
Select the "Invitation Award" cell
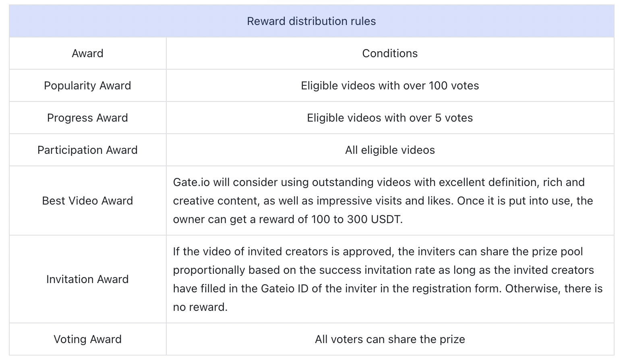[87, 279]
